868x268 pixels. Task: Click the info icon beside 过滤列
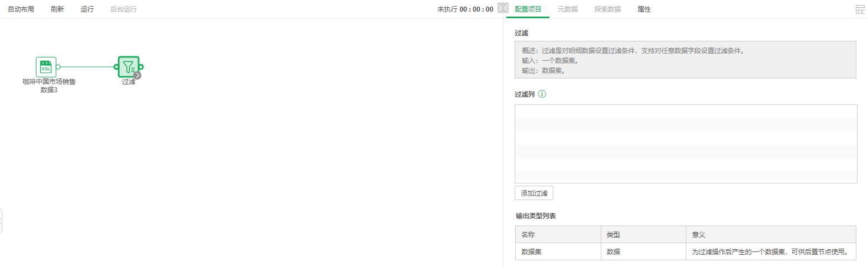pyautogui.click(x=542, y=94)
